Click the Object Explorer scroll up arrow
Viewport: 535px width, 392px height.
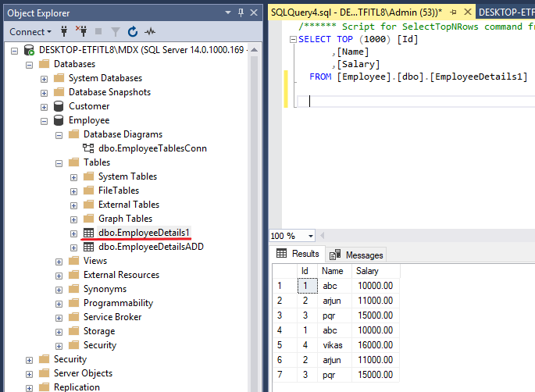click(x=254, y=50)
